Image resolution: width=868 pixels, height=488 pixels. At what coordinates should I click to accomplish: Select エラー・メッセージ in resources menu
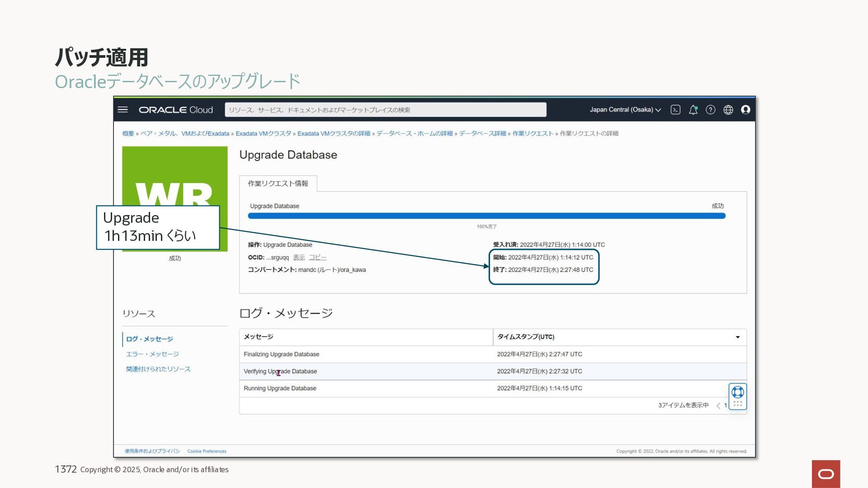click(152, 354)
